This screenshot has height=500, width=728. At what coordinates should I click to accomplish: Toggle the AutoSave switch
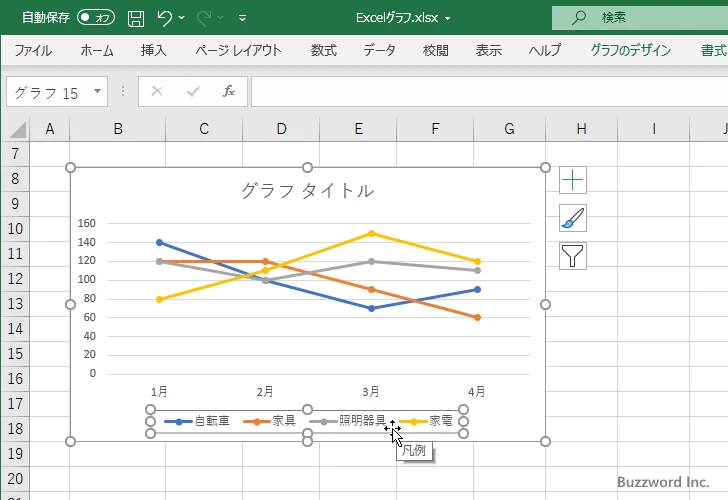coord(96,18)
